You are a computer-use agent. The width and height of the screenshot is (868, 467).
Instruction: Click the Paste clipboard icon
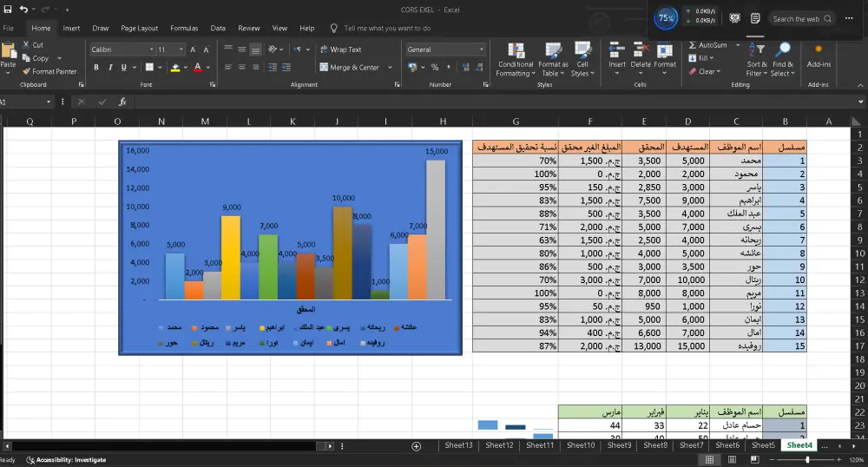tap(9, 51)
